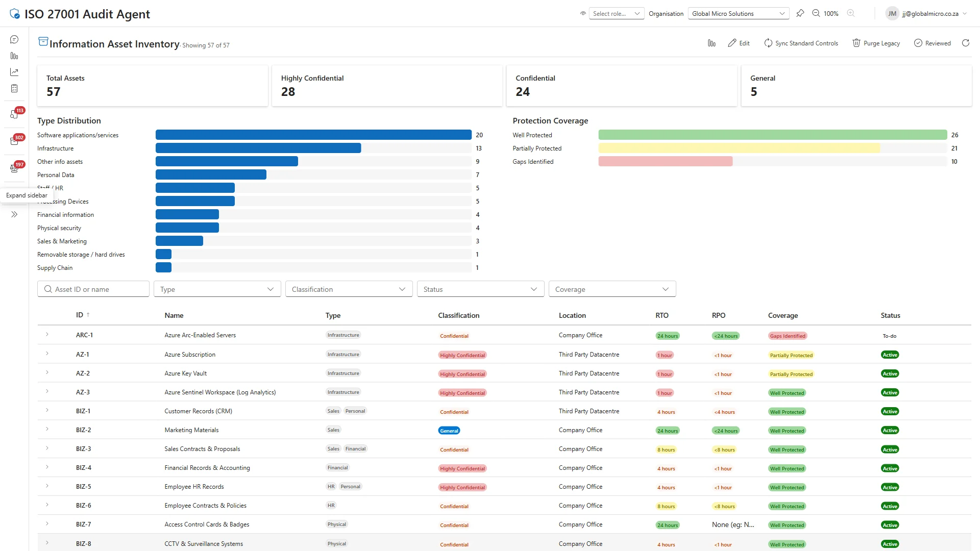Select the compliance scales icon with 197 badge

[x=14, y=168]
